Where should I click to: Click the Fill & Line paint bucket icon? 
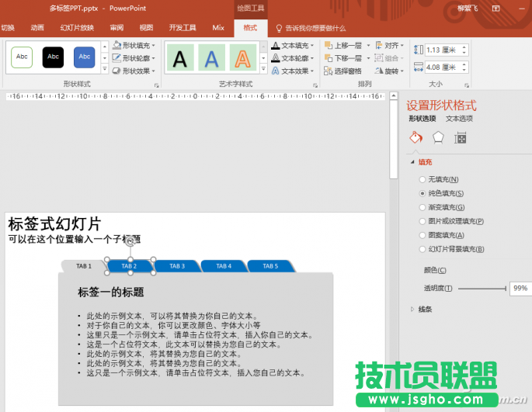[416, 137]
